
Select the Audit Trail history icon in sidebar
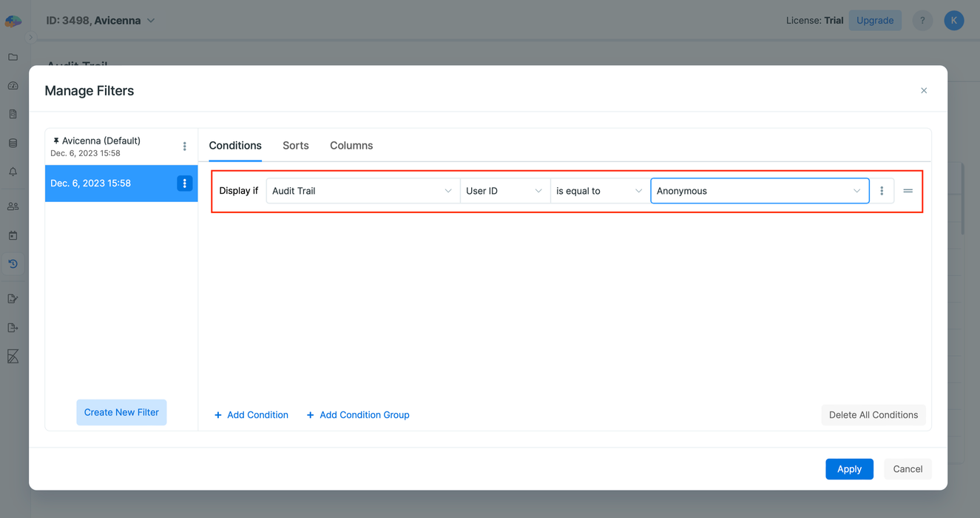point(13,263)
